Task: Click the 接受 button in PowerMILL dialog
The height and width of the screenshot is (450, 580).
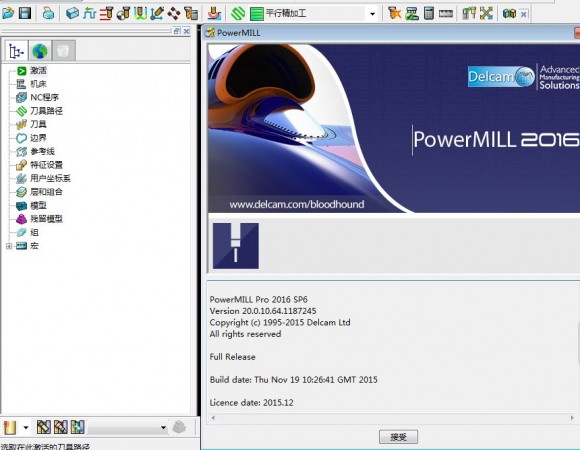Action: (x=398, y=437)
